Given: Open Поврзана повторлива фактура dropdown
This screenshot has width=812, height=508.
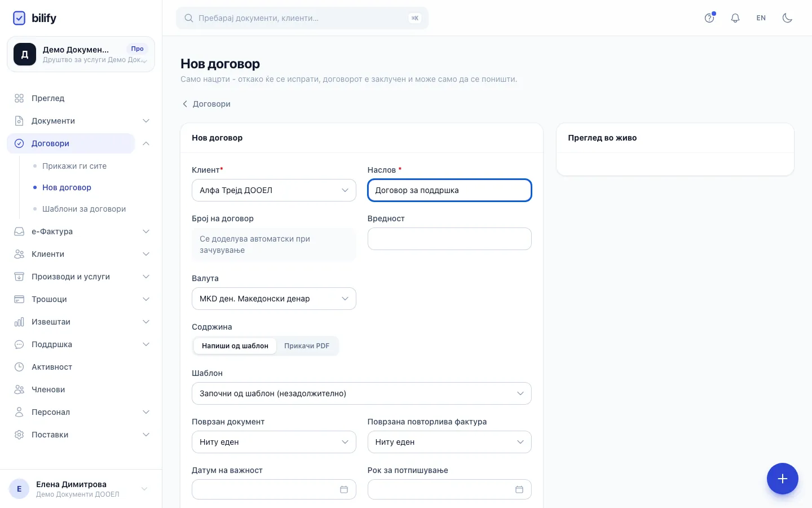Looking at the screenshot, I should click(449, 442).
